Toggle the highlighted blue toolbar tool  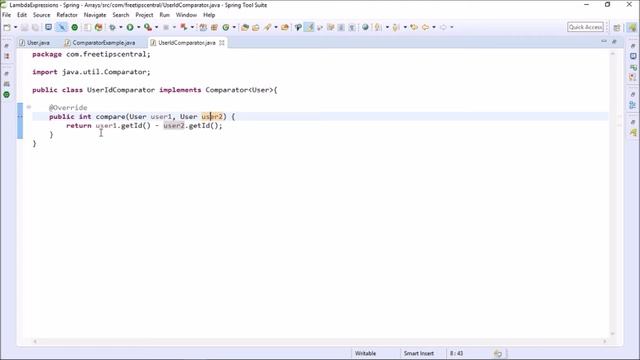tap(61, 27)
